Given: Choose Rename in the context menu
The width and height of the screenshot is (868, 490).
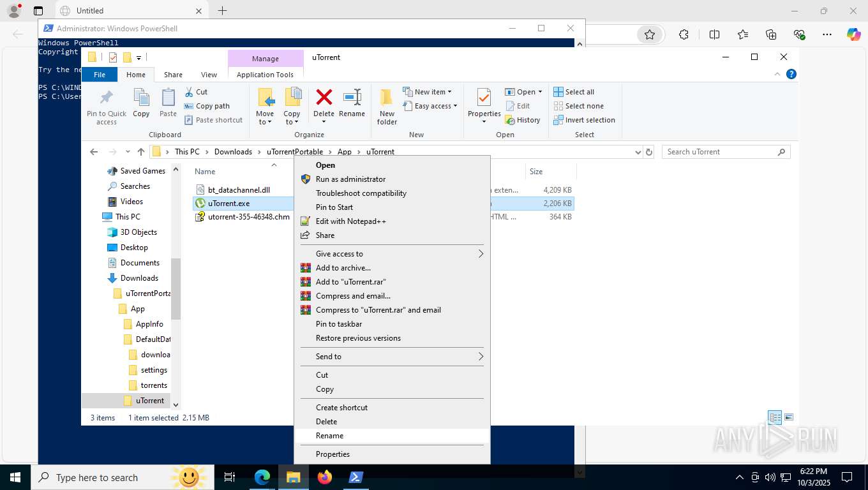Looking at the screenshot, I should point(392,436).
